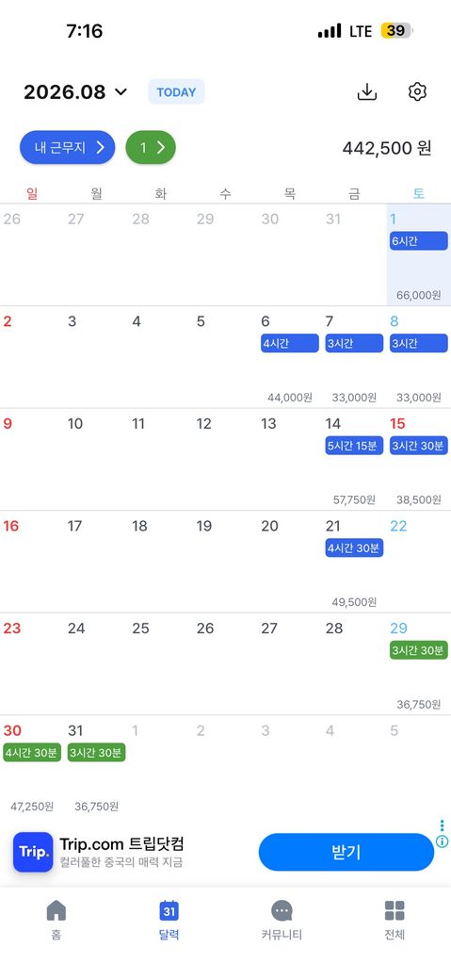Open the green 4시간 30분 shift on the 30th
The height and width of the screenshot is (980, 451).
32,753
